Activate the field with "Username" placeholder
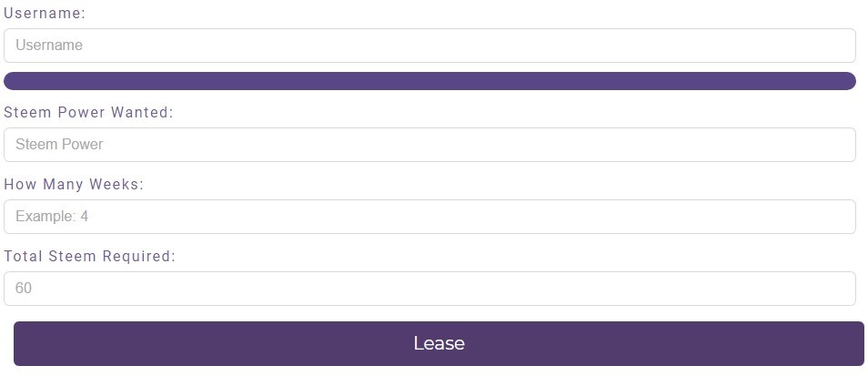This screenshot has height=376, width=868. point(429,46)
